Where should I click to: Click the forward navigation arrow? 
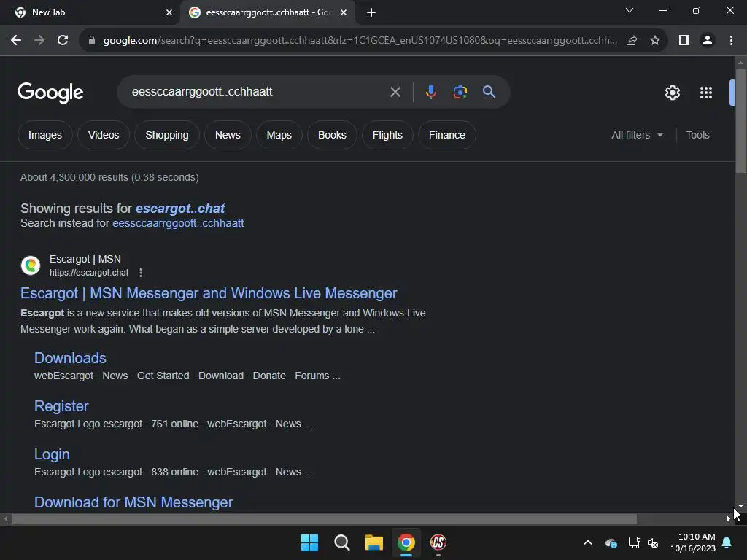[39, 41]
